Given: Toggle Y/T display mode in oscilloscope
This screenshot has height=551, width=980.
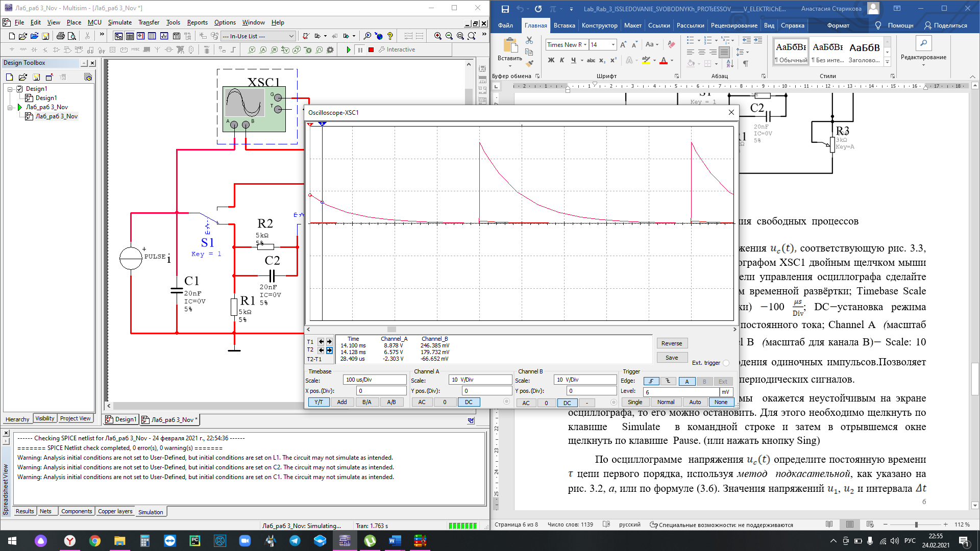Looking at the screenshot, I should [318, 402].
